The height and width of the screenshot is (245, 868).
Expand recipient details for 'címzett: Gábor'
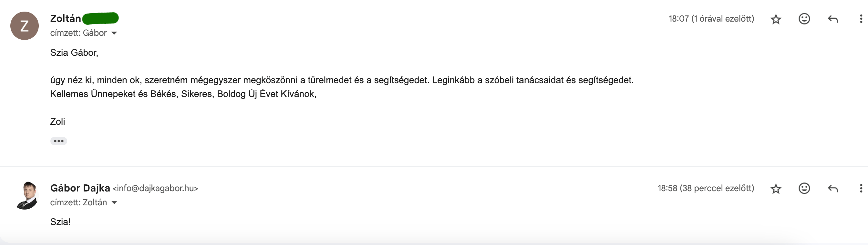pyautogui.click(x=114, y=33)
